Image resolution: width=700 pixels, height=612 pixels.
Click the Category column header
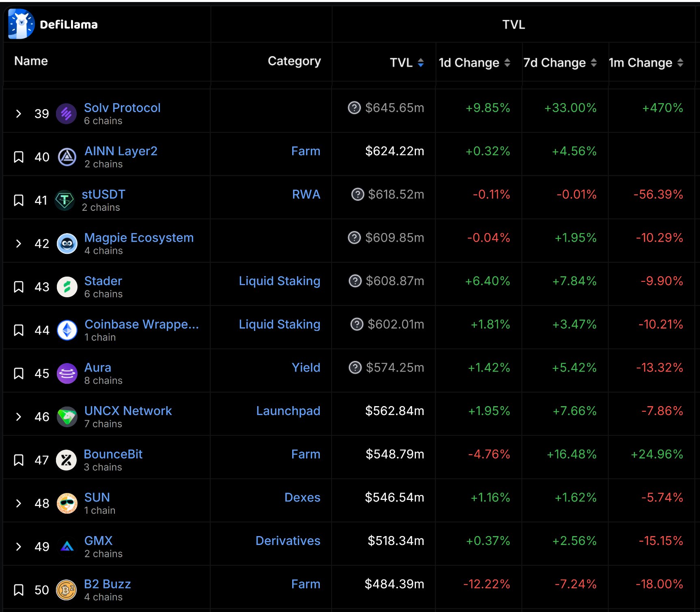(294, 61)
